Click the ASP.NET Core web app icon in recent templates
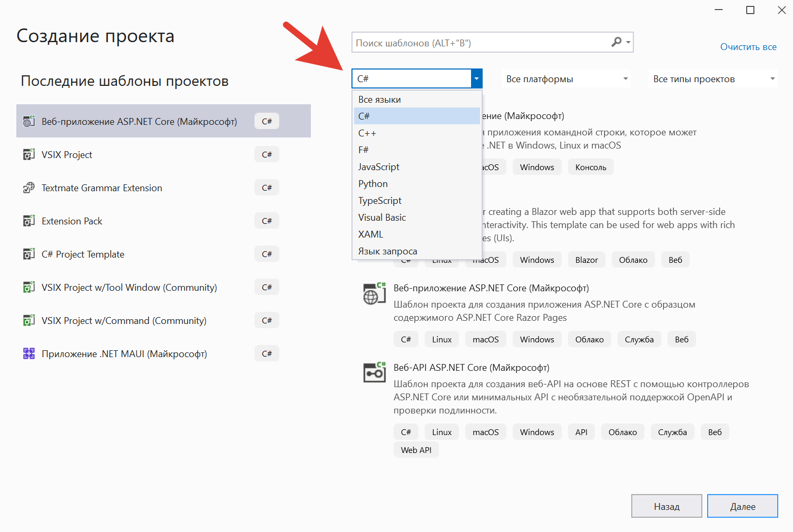Screen dimensions: 793x532 (29, 121)
